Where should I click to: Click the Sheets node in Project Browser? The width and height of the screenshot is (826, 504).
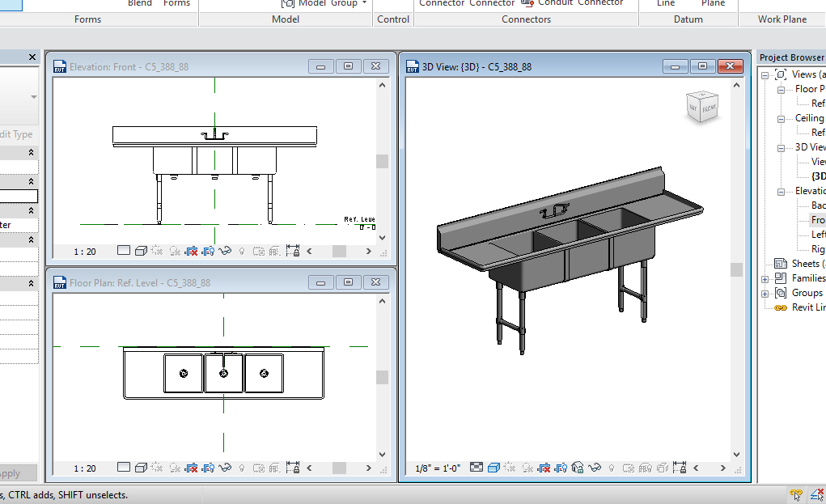(803, 263)
